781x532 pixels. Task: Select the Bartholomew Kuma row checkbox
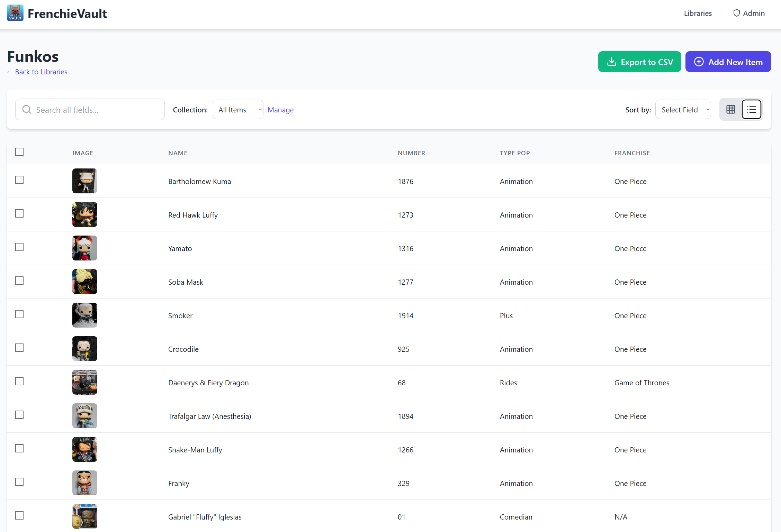(19, 180)
